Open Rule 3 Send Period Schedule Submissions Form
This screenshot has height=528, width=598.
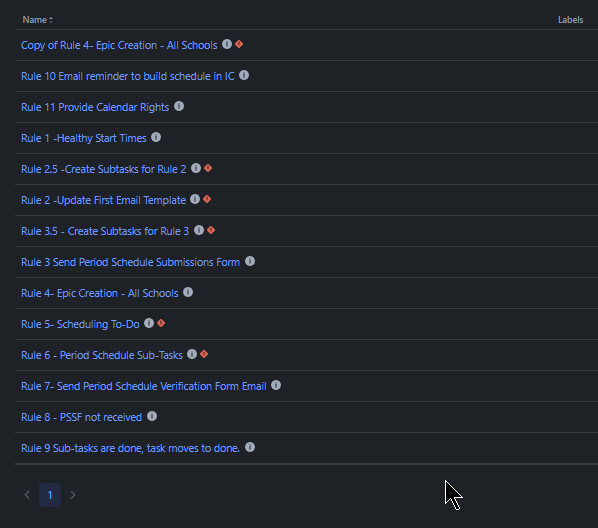[x=130, y=262]
